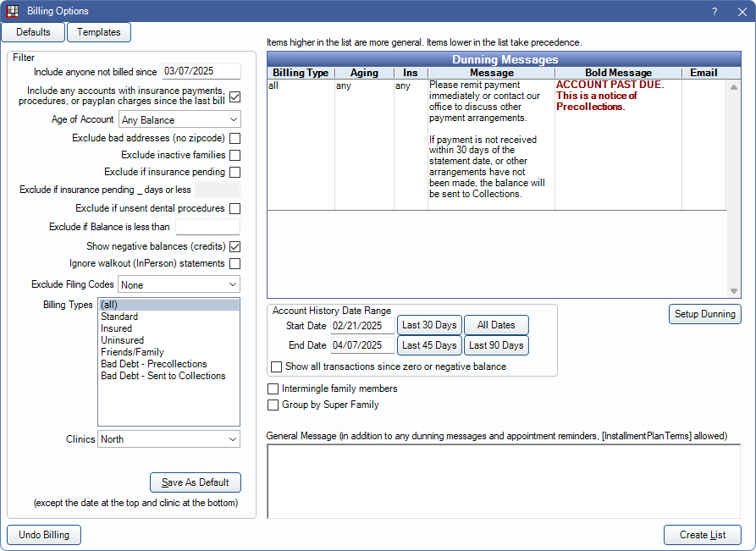Viewport: 756px width, 551px height.
Task: Click the Setup Dunning button
Action: [x=704, y=314]
